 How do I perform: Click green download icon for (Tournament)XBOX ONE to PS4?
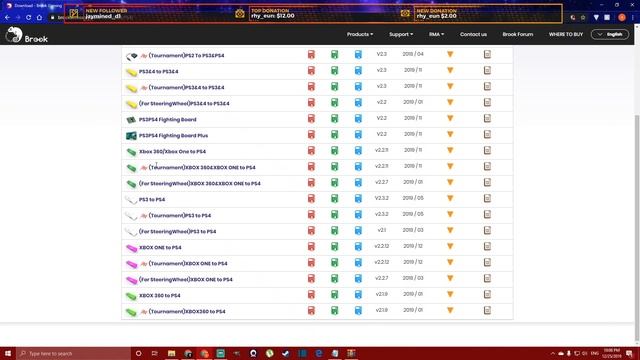point(334,262)
